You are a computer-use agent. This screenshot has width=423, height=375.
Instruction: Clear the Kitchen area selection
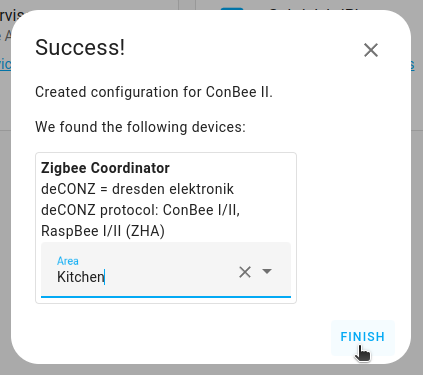[245, 272]
